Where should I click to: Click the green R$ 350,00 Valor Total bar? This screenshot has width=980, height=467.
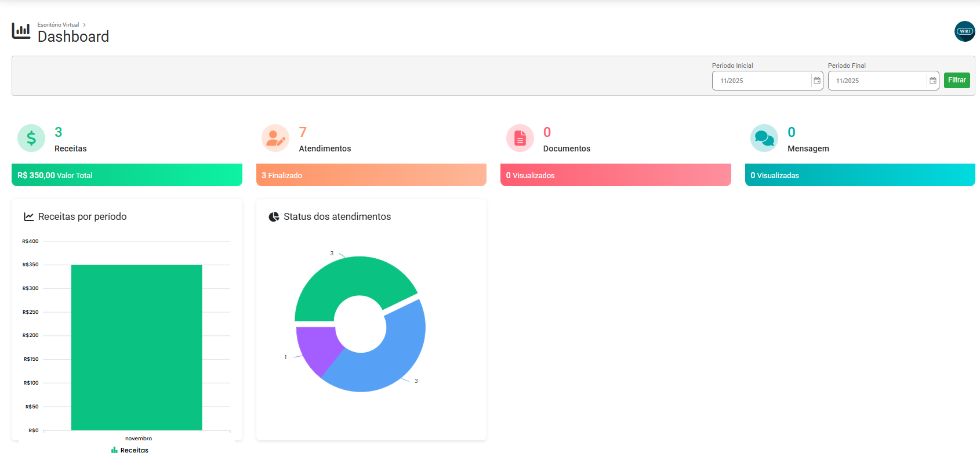(127, 175)
